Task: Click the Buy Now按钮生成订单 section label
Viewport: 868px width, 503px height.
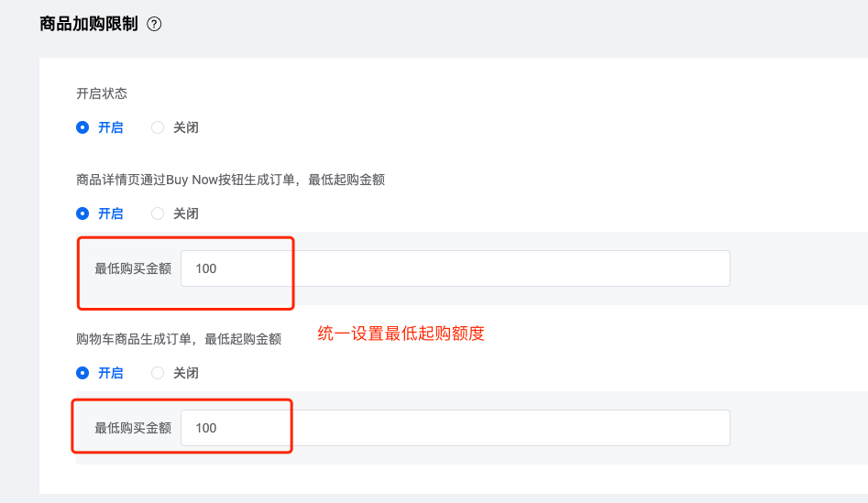Action: coord(230,180)
